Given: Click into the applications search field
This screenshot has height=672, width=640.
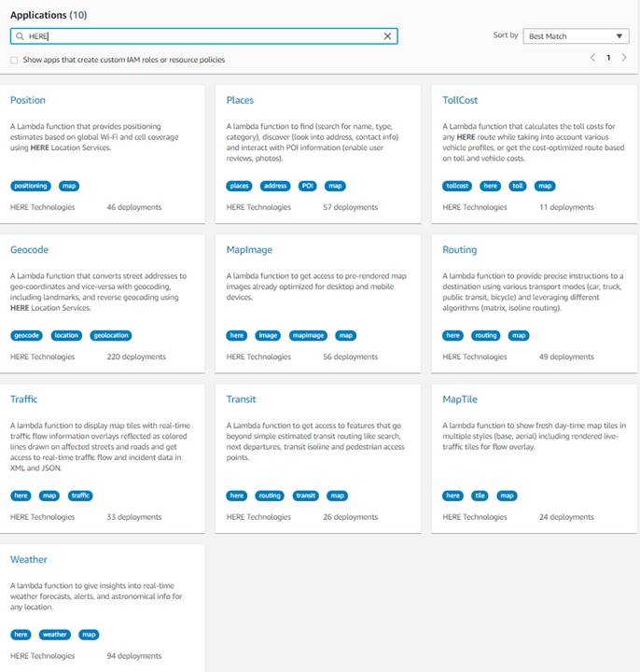Looking at the screenshot, I should click(x=204, y=36).
